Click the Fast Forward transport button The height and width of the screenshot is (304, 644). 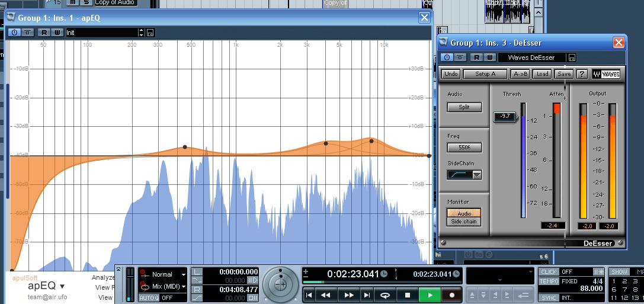point(349,295)
